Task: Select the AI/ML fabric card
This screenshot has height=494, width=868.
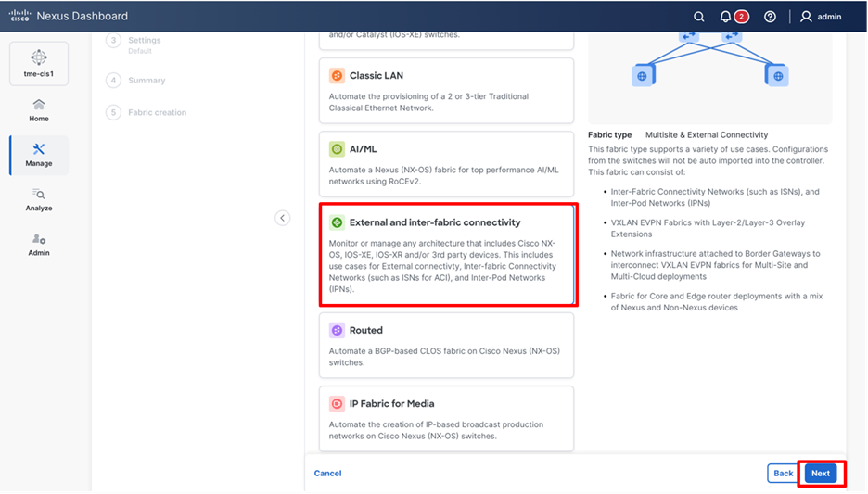Action: coord(446,164)
